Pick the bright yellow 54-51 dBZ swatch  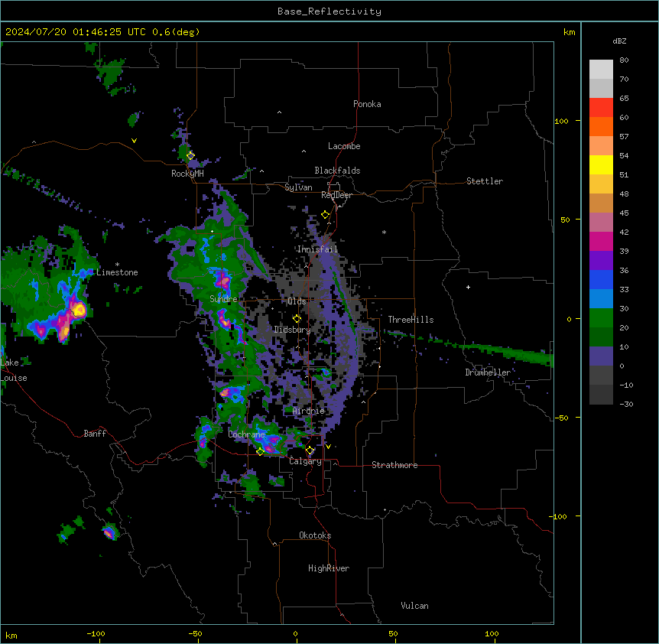(x=601, y=164)
